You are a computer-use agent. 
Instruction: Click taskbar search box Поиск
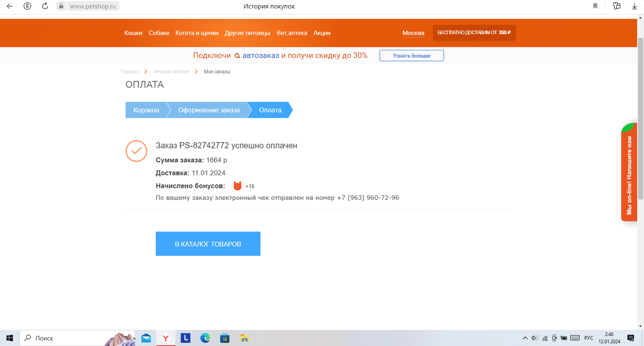tap(78, 338)
